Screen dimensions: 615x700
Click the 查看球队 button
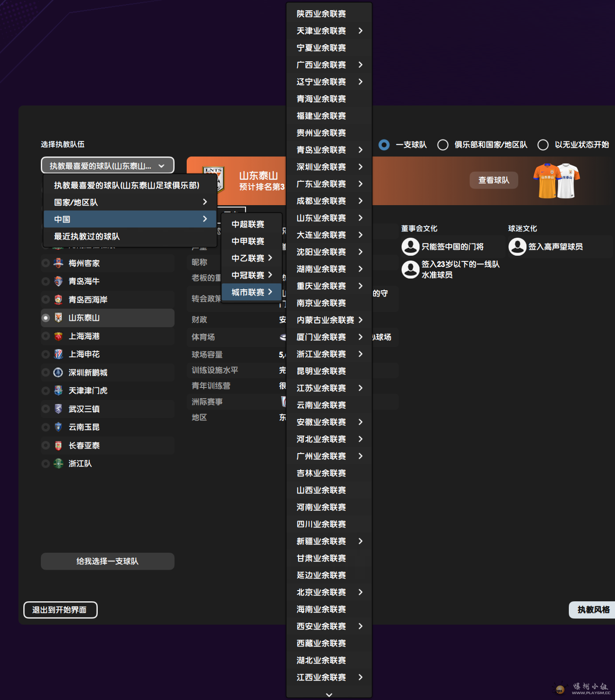pos(493,180)
